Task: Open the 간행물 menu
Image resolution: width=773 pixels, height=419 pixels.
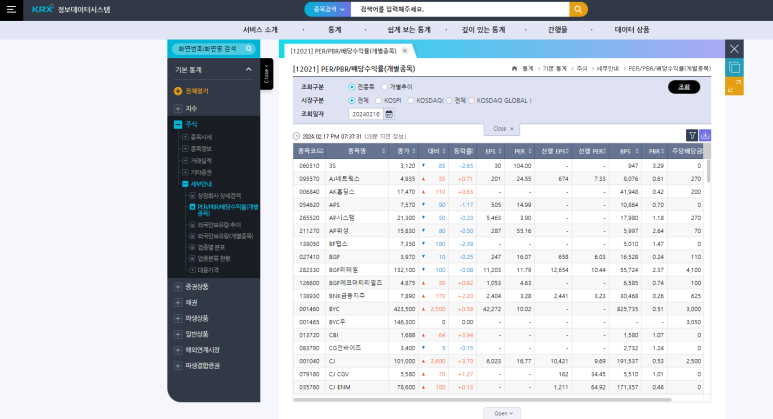Action: pyautogui.click(x=558, y=30)
